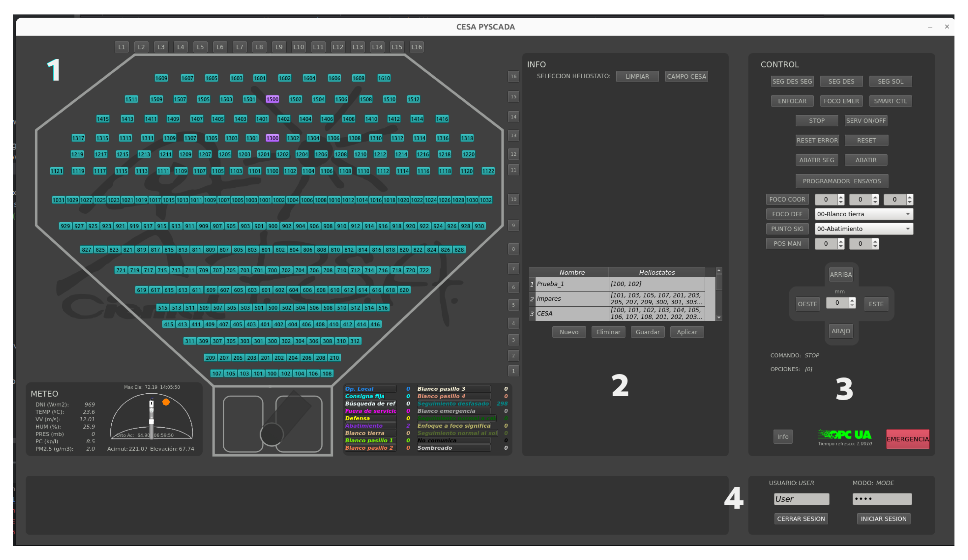Image resolution: width=968 pixels, height=560 pixels.
Task: Click the OPC UA logo
Action: pyautogui.click(x=845, y=435)
